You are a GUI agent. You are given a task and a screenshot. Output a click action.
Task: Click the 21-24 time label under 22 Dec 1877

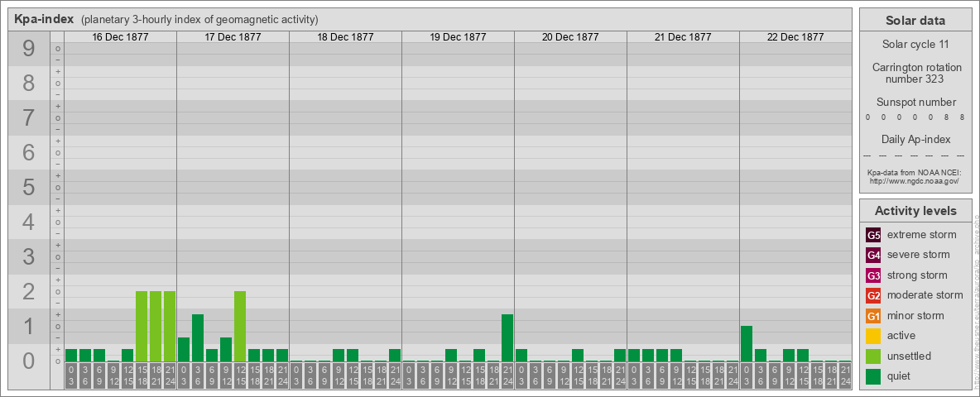[x=845, y=377]
